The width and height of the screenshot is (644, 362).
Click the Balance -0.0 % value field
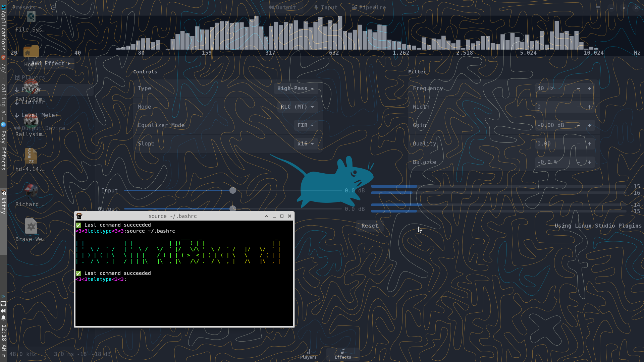554,162
